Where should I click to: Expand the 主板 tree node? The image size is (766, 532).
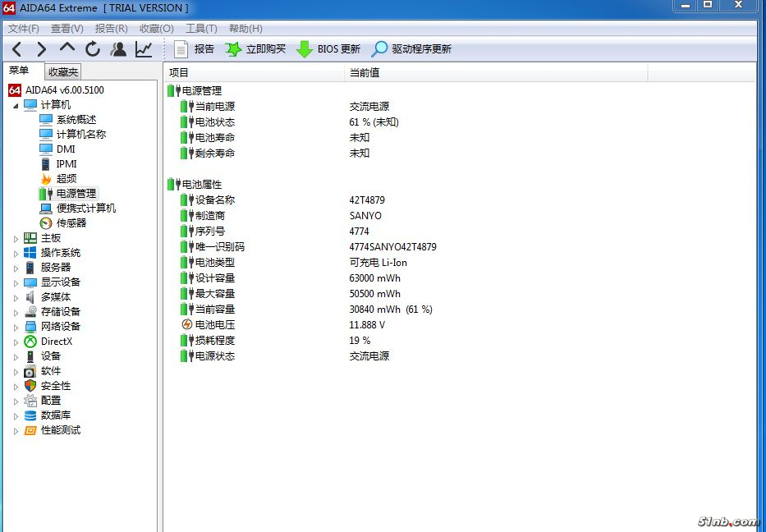coord(16,238)
